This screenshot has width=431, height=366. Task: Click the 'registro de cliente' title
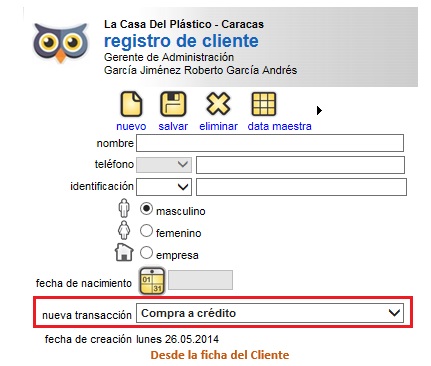point(181,41)
